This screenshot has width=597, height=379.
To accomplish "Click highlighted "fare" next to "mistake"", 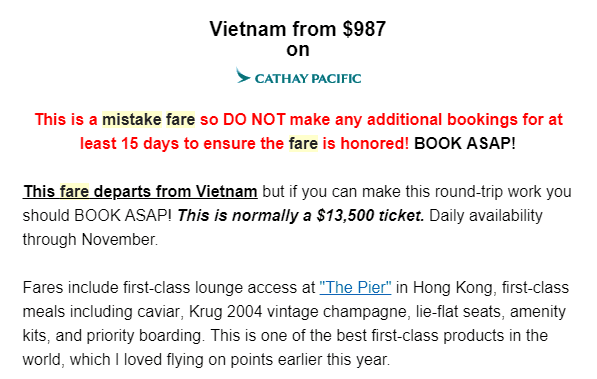I will tap(180, 120).
